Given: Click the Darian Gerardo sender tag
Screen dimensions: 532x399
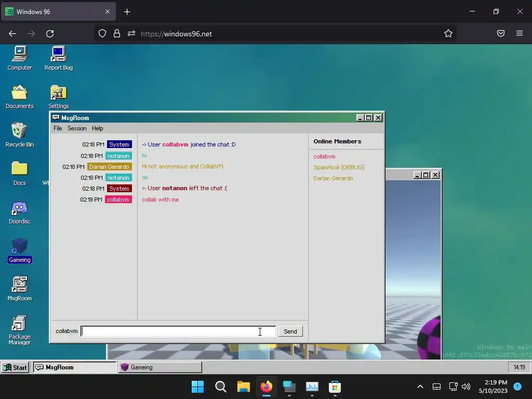Looking at the screenshot, I should [x=109, y=167].
